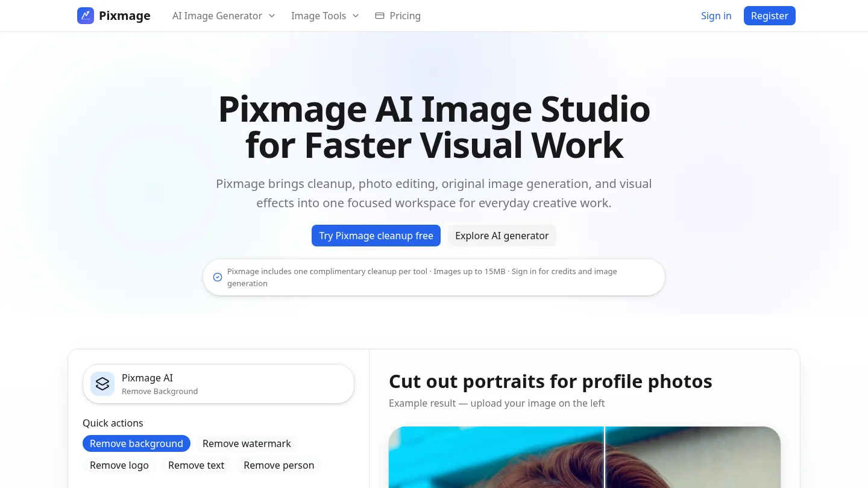Click the Sign in link
The image size is (868, 488).
click(x=716, y=16)
